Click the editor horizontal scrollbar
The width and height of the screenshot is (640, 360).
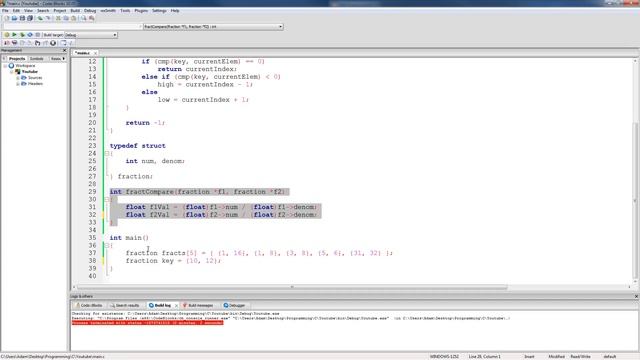click(292, 287)
